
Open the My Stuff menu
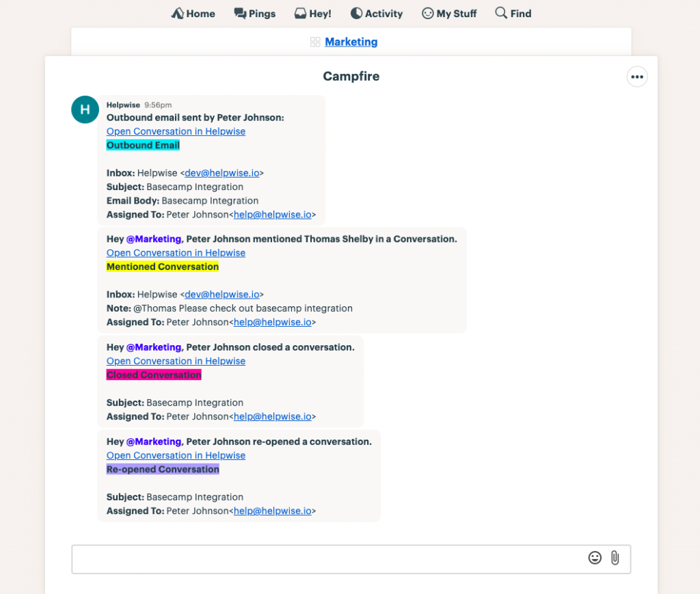pyautogui.click(x=428, y=14)
